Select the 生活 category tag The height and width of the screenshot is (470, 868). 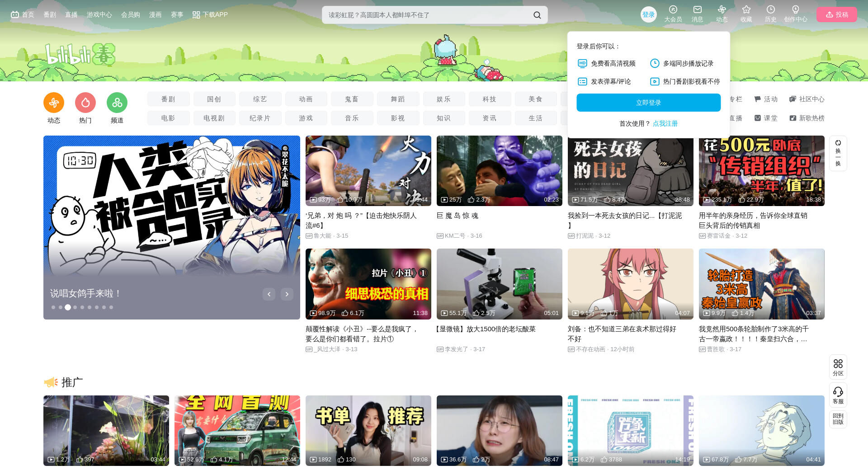click(536, 118)
